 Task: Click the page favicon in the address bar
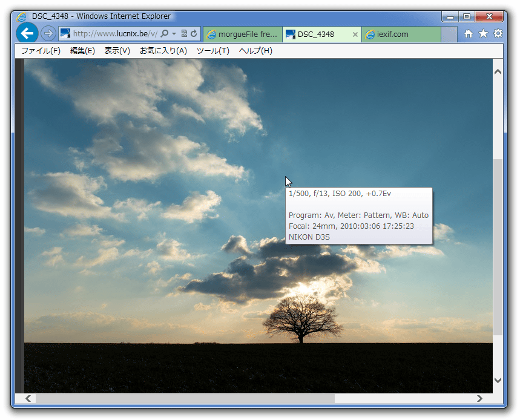point(65,33)
